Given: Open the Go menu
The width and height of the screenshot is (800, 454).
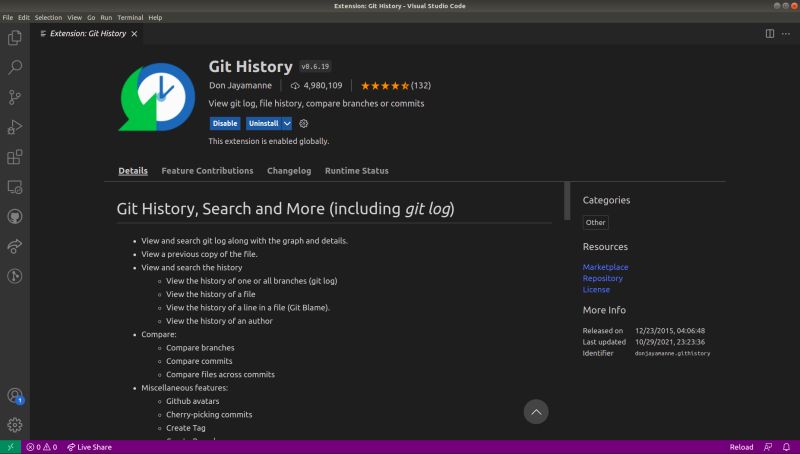Looking at the screenshot, I should tap(91, 17).
